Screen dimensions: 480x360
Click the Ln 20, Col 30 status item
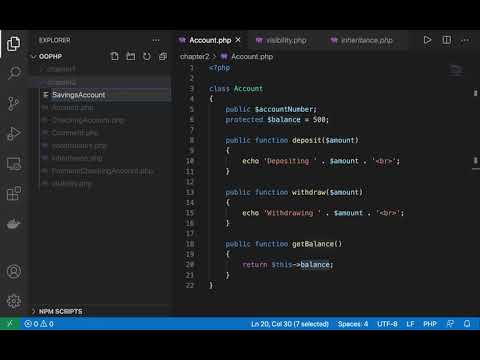290,324
